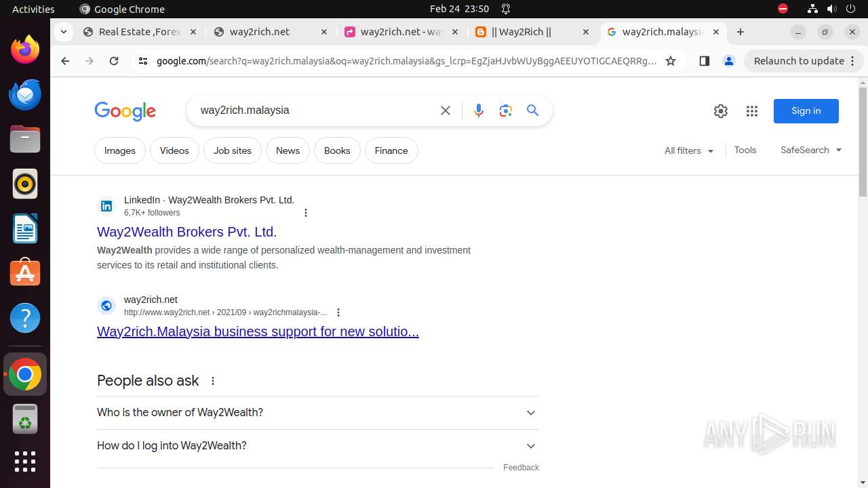Viewport: 868px width, 488px height.
Task: Open more options for LinkedIn result
Action: click(306, 213)
